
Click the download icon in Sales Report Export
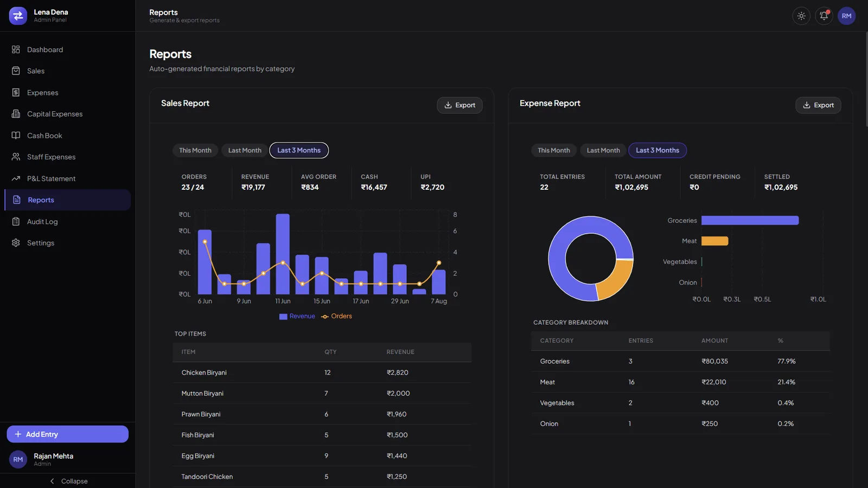click(448, 105)
